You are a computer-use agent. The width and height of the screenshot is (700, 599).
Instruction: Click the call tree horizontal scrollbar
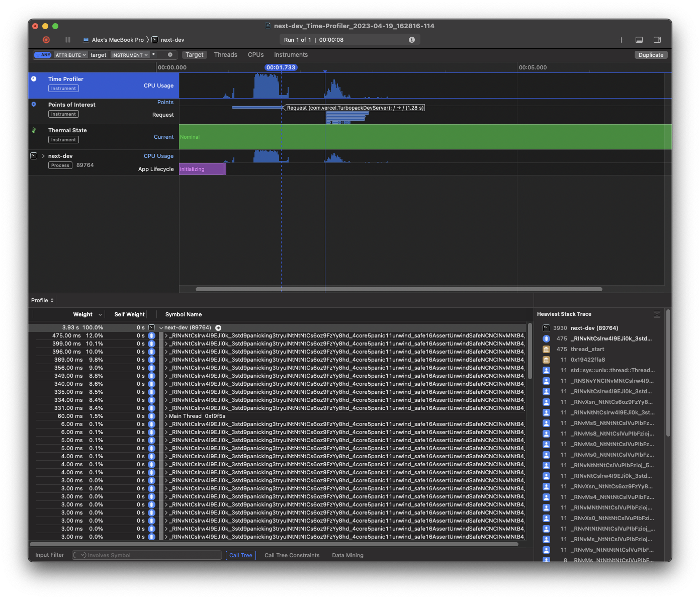click(x=274, y=544)
